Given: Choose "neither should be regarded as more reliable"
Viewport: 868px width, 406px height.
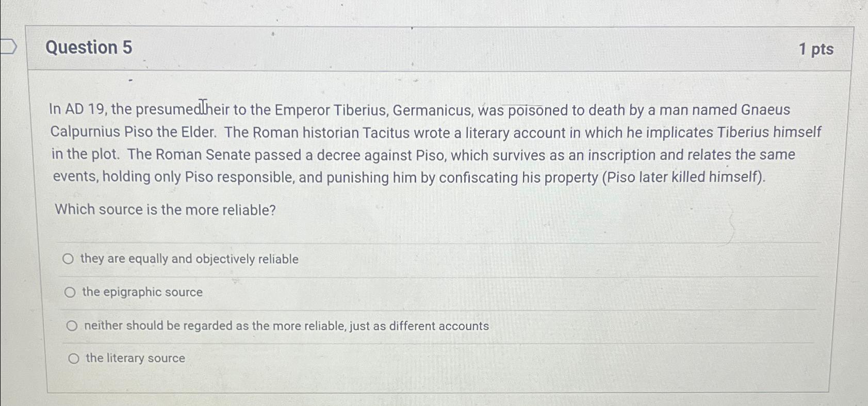Looking at the screenshot, I should 72,324.
